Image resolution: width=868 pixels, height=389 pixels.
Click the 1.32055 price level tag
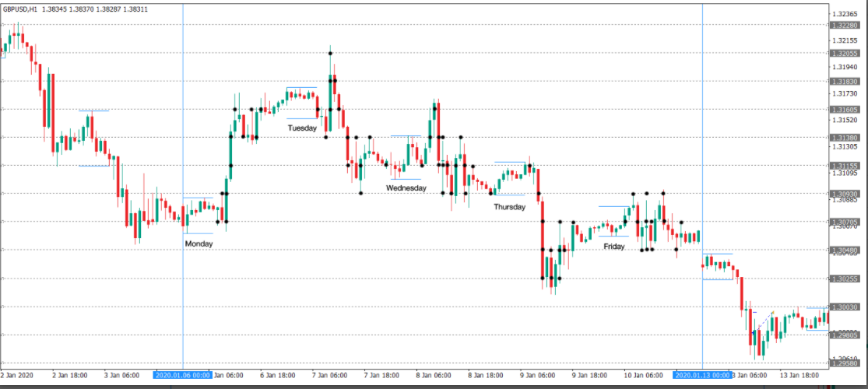pos(845,53)
